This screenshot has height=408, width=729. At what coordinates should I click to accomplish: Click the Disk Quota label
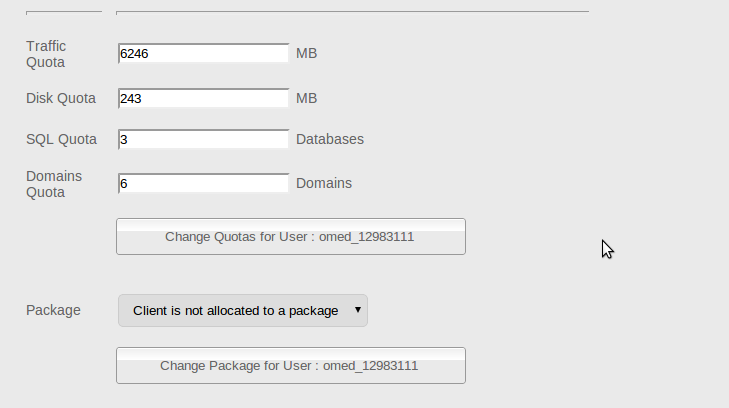pyautogui.click(x=61, y=99)
